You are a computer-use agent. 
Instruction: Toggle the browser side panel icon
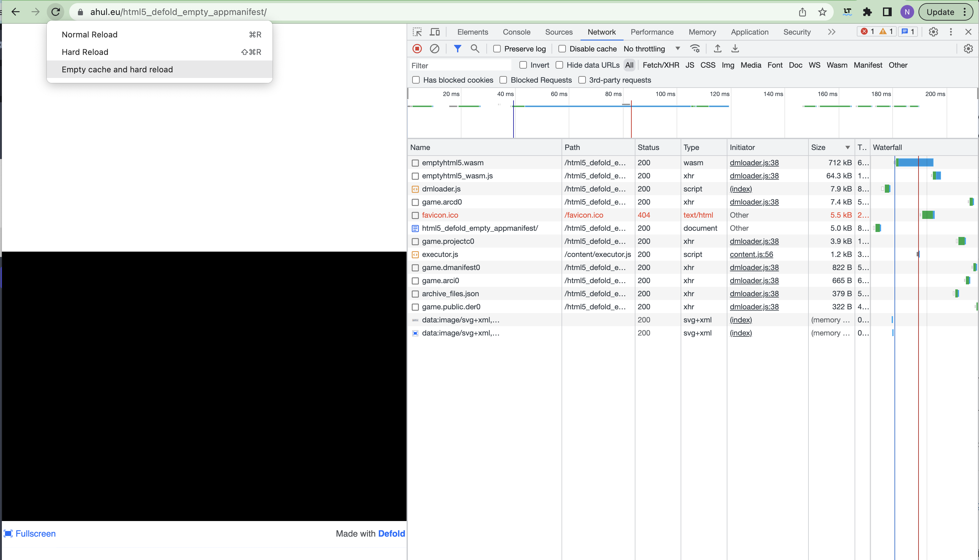[887, 12]
